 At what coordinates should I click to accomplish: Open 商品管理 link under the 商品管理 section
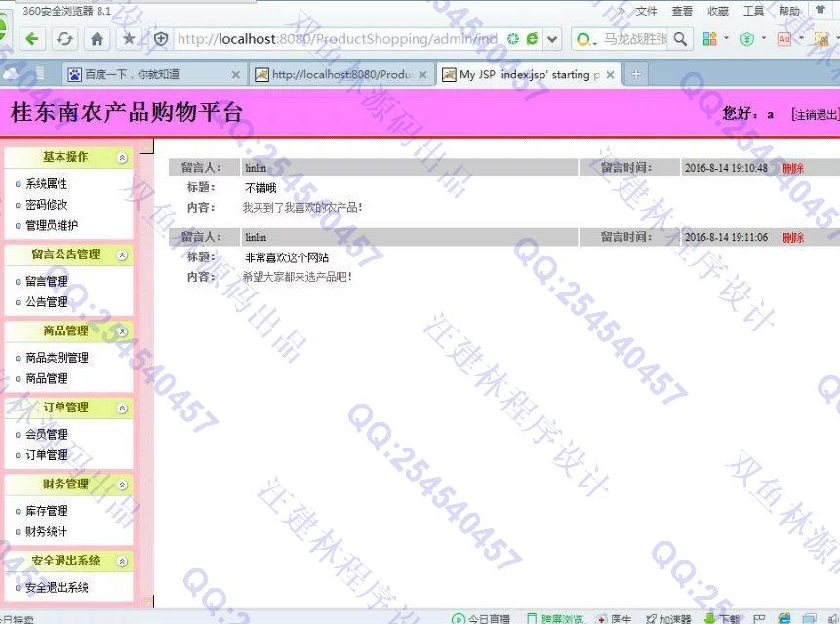tap(47, 378)
